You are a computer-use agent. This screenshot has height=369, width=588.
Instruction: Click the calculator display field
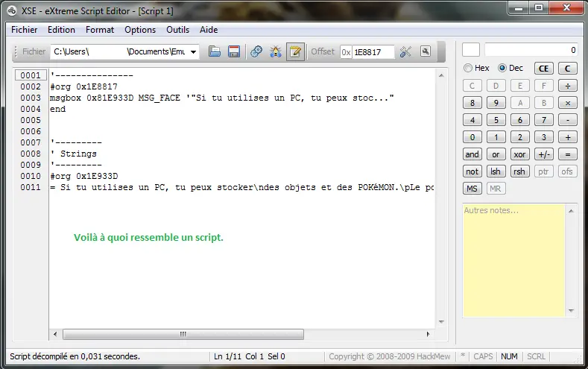[531, 50]
